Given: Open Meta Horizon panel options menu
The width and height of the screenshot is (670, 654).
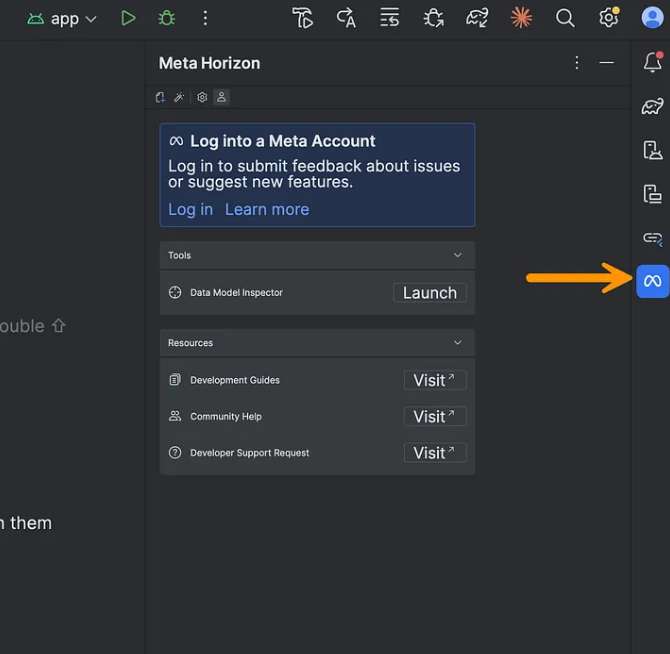Looking at the screenshot, I should [577, 63].
